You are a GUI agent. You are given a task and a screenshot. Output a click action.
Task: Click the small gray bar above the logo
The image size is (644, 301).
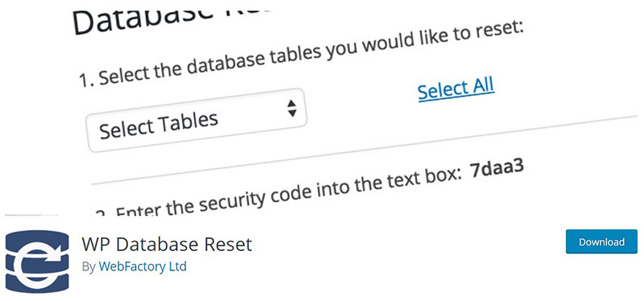point(31,215)
